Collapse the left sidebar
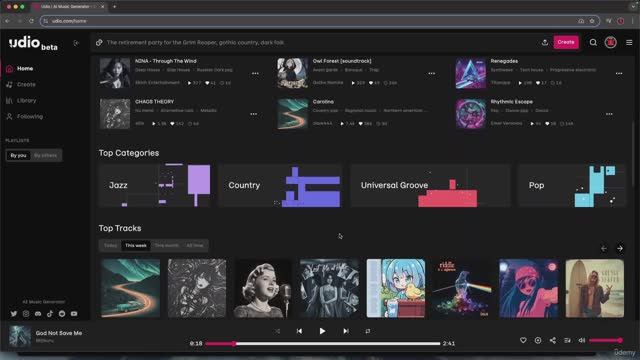Viewport: 640px width, 360px height. (x=76, y=43)
